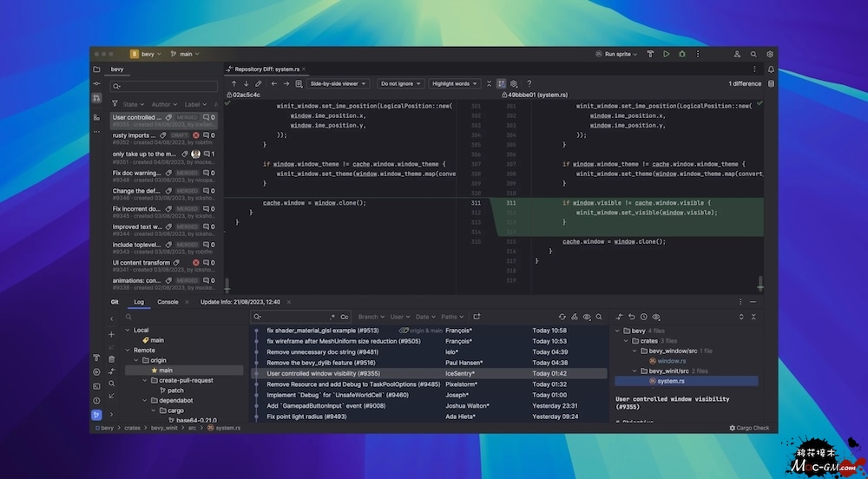Toggle the eye view options in Git log
This screenshot has width=868, height=479.
coord(587,317)
